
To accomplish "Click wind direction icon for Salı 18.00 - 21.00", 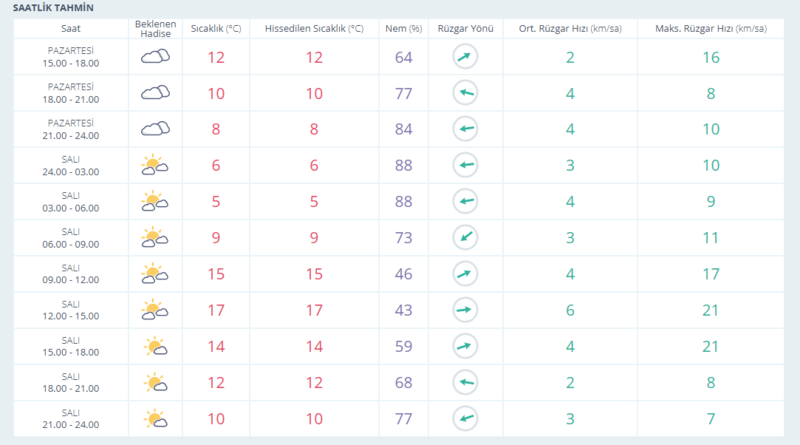I will (x=465, y=382).
